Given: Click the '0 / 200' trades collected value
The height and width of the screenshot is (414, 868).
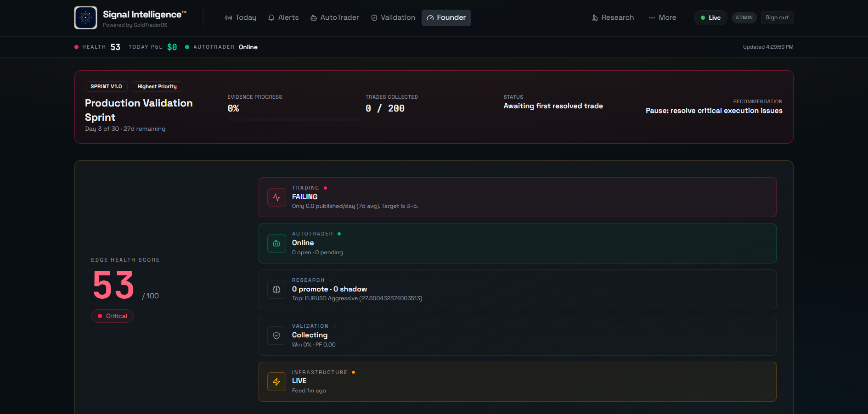Looking at the screenshot, I should (x=385, y=108).
